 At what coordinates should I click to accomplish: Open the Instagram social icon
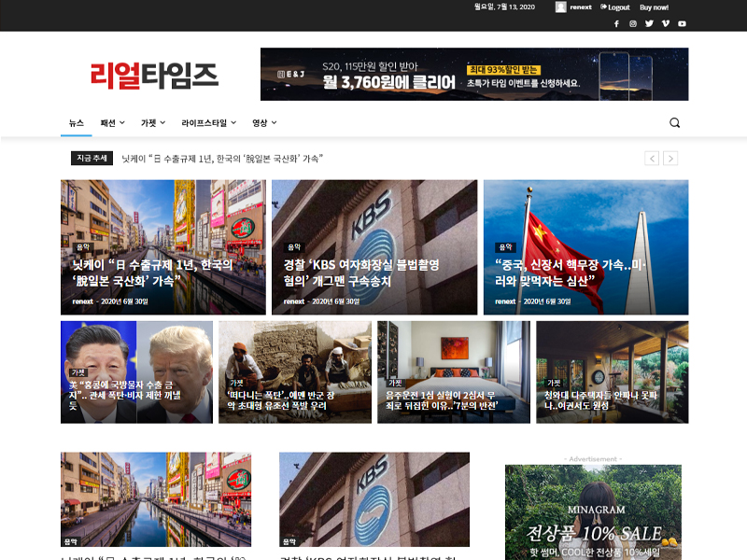[632, 23]
